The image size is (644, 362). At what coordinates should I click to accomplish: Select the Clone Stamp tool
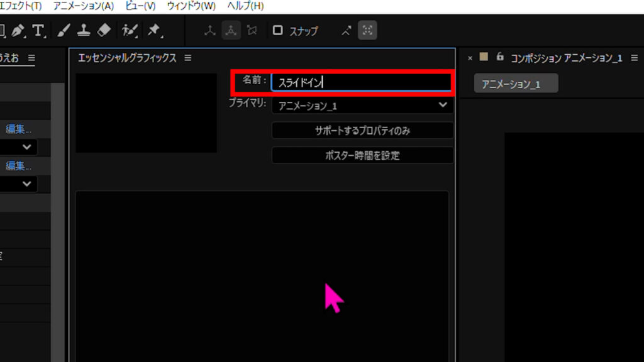coord(84,30)
